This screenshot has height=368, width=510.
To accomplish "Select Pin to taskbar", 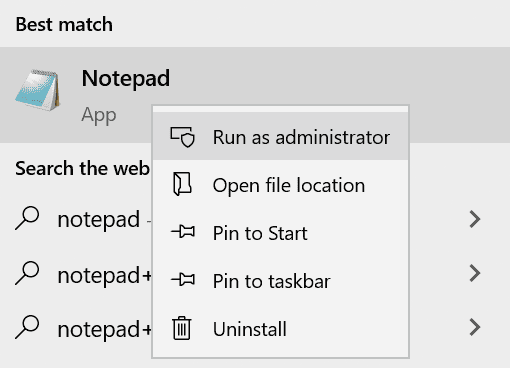I will tap(281, 281).
